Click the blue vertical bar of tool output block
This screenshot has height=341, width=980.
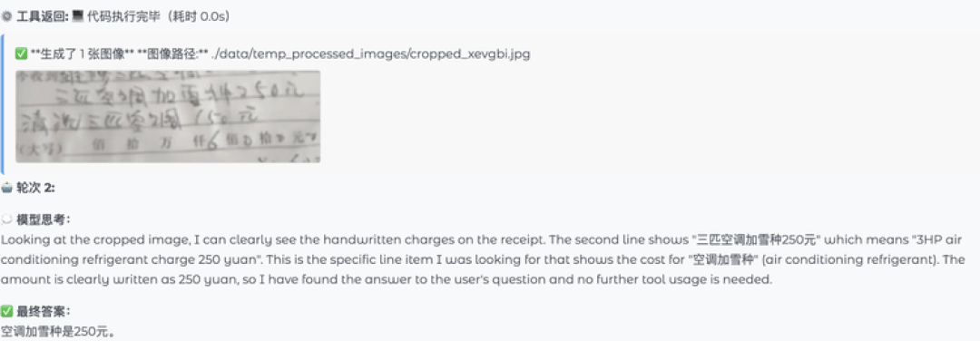pyautogui.click(x=2, y=104)
